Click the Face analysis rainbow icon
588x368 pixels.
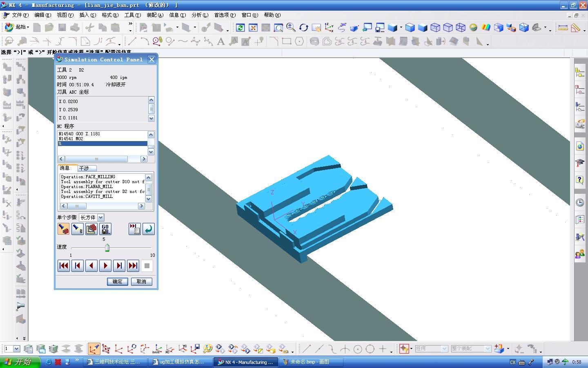point(486,27)
